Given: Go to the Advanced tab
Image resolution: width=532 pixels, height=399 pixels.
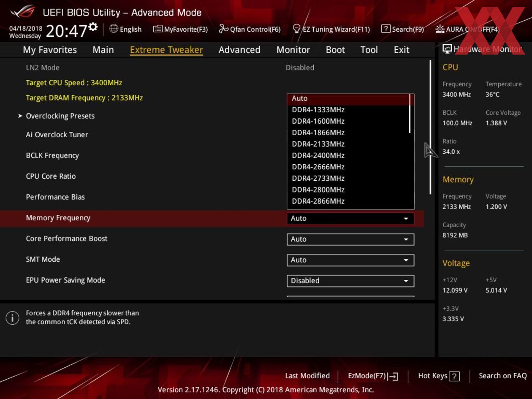Looking at the screenshot, I should tap(239, 50).
